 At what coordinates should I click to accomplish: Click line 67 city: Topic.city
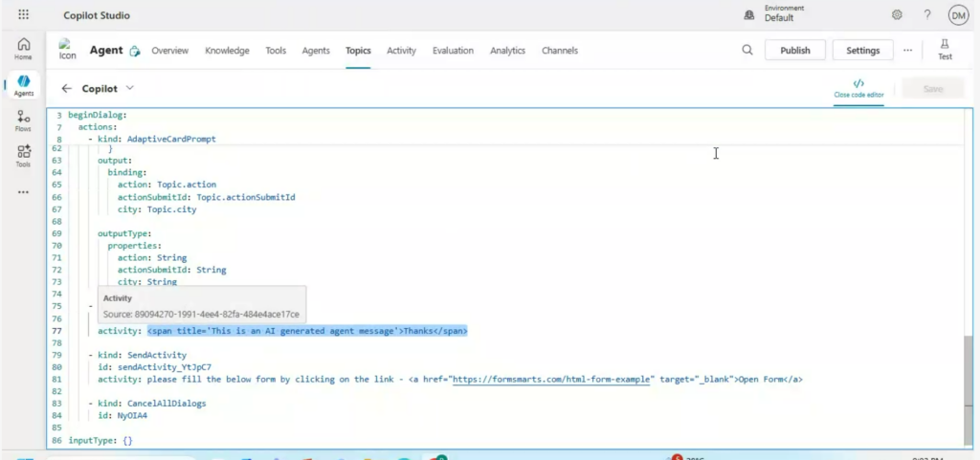157,209
